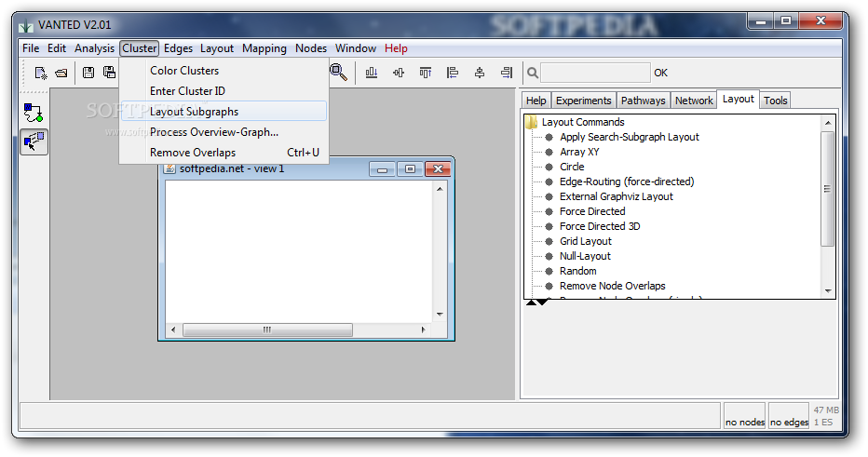Click the 47 MB memory indicator
Image resolution: width=868 pixels, height=457 pixels.
[x=826, y=410]
